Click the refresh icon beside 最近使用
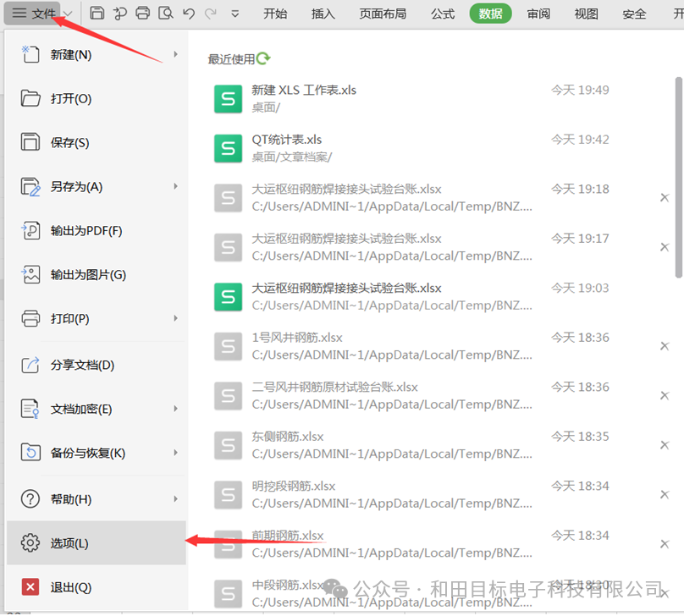 pos(263,58)
